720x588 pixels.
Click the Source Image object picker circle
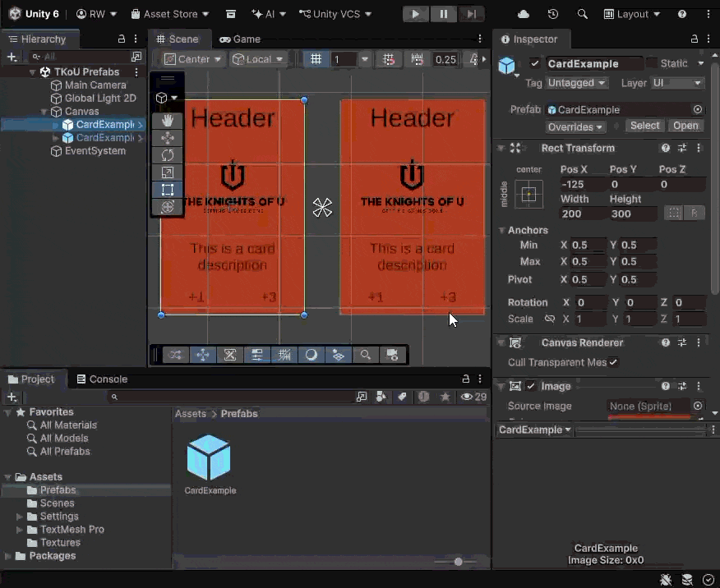coord(698,406)
